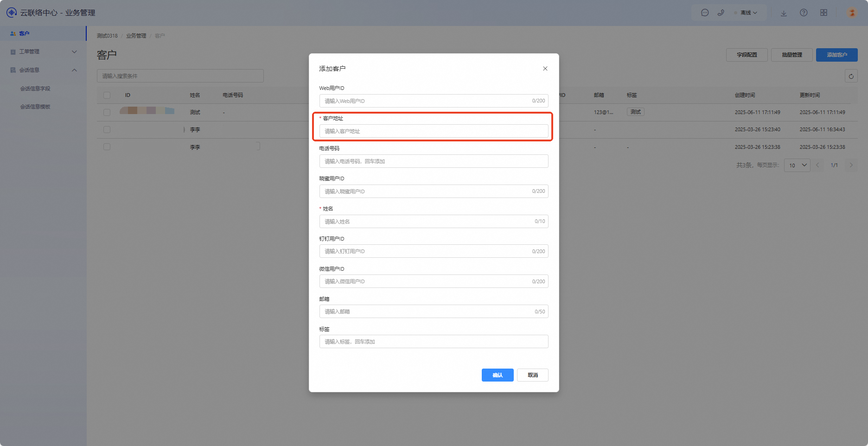This screenshot has width=868, height=446.
Task: Click the ID column header
Action: 128,95
